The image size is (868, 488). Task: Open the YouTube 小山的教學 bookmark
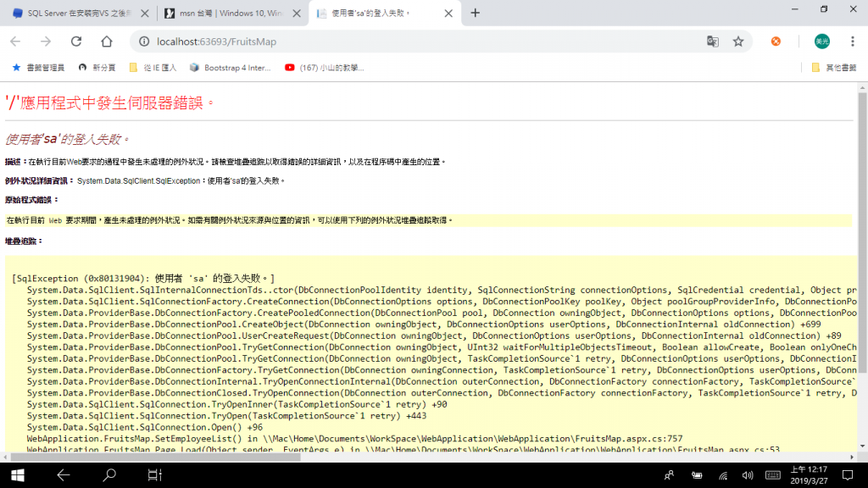click(x=325, y=68)
